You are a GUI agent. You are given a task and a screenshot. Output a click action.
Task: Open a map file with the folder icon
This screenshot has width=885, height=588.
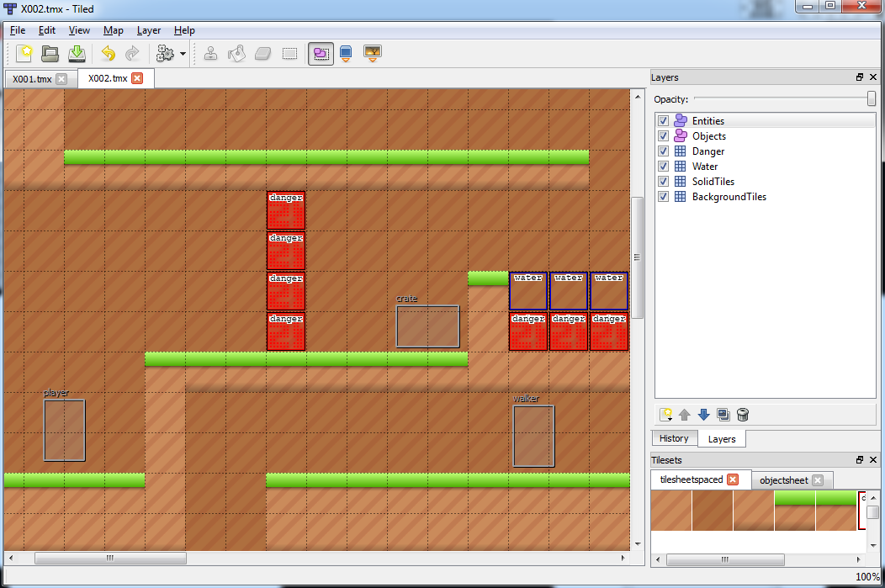(50, 54)
